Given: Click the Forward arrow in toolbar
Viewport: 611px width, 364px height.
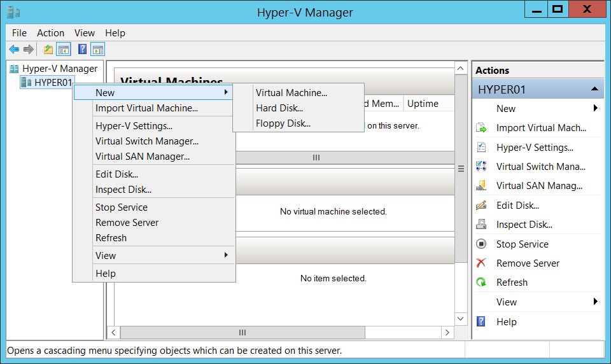Looking at the screenshot, I should tap(29, 50).
